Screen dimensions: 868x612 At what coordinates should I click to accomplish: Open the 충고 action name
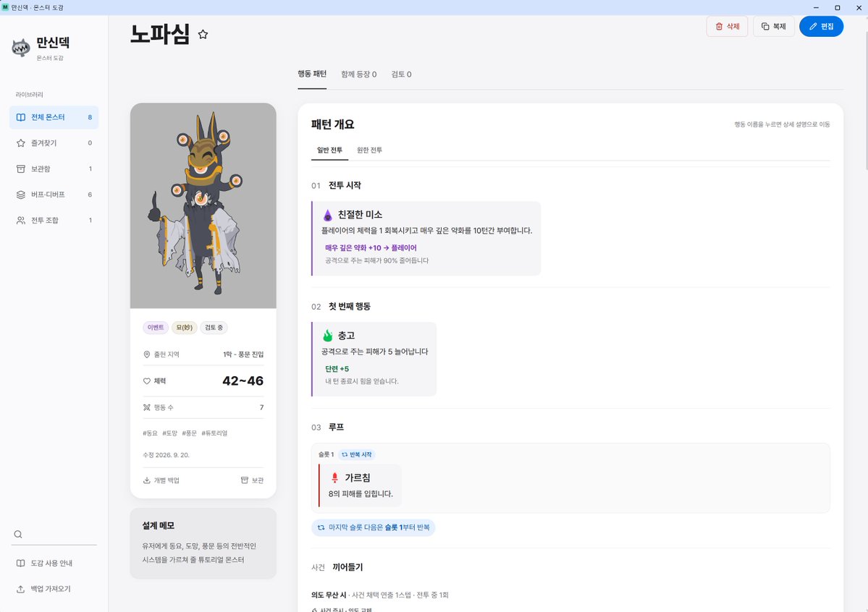[x=346, y=336]
